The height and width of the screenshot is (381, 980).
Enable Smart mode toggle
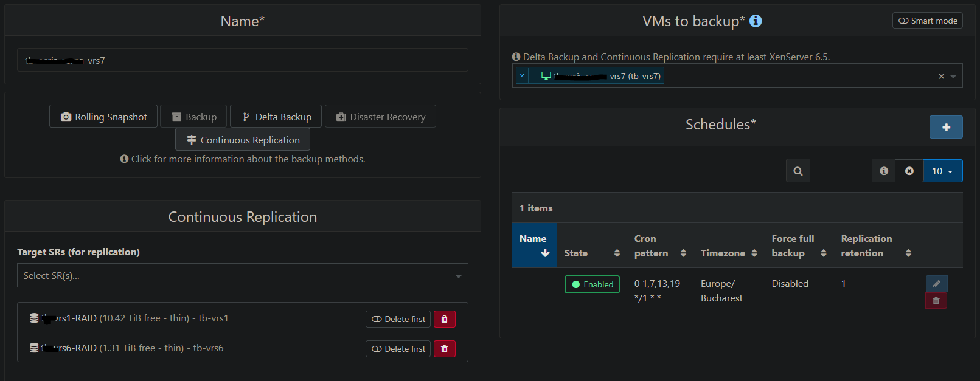(x=928, y=21)
